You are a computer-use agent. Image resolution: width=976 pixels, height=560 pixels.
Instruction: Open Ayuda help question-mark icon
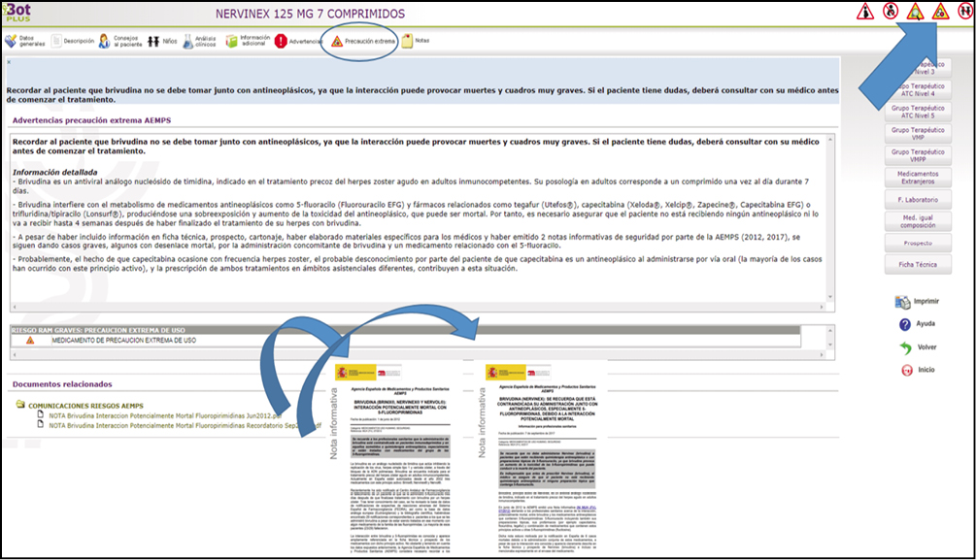tap(904, 324)
